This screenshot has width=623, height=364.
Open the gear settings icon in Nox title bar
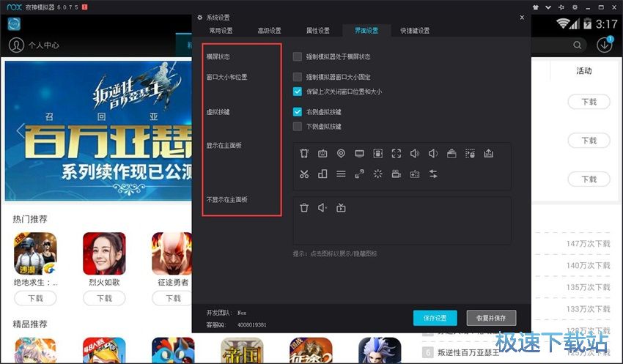click(x=575, y=7)
